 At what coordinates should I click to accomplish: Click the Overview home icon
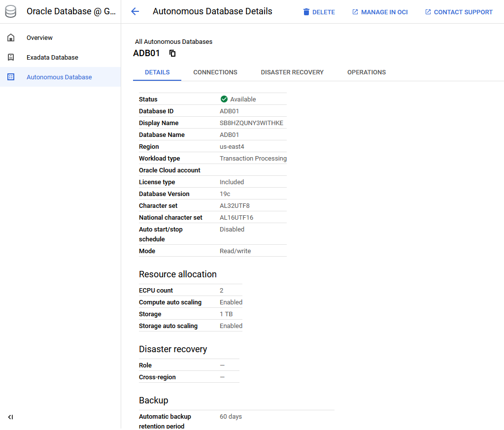[x=11, y=37]
